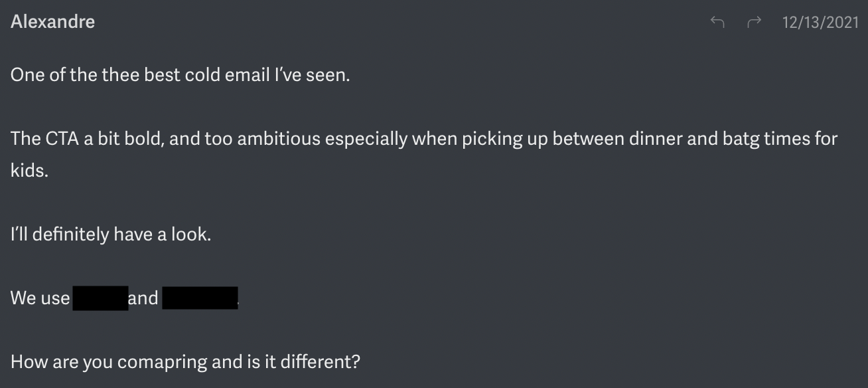Click the reply arrow icon
The width and height of the screenshot is (868, 388).
[x=717, y=23]
